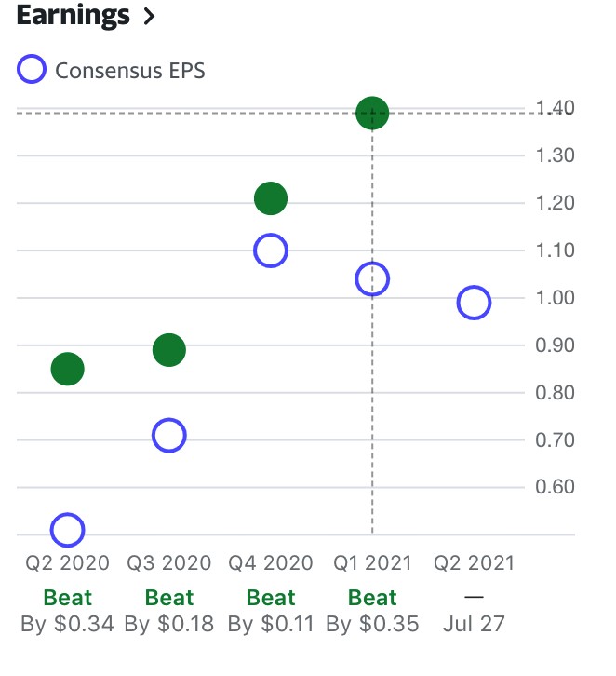616x676 pixels.
Task: Click the Q4 2020 consensus EPS hollow circle
Action: (270, 250)
